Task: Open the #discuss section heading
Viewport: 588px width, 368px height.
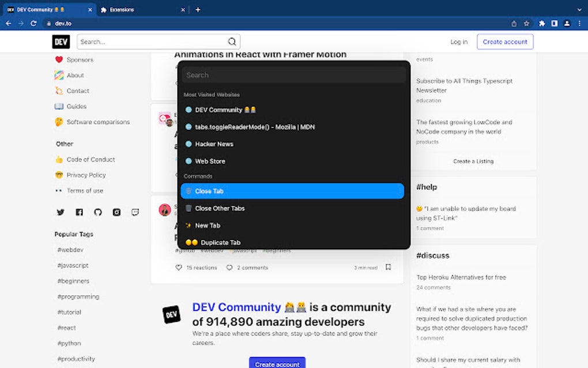Action: coord(433,256)
